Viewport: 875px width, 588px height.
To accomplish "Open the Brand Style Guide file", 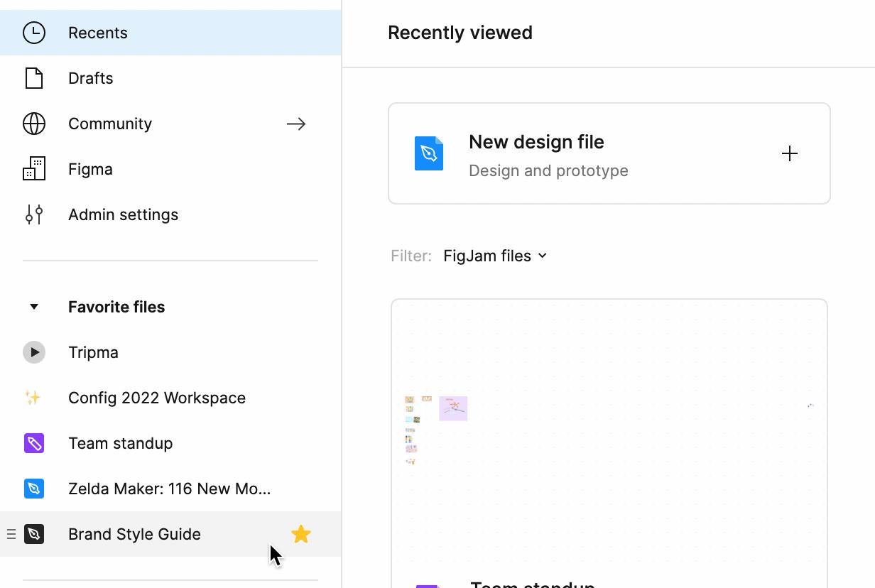I will pyautogui.click(x=134, y=533).
